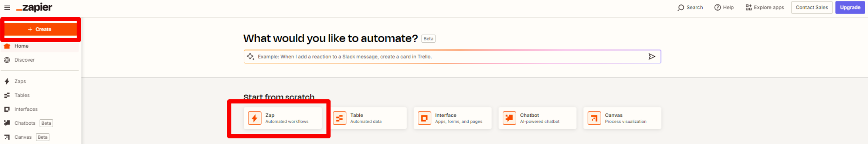The height and width of the screenshot is (144, 868).
Task: Click the Interfaces sidebar icon
Action: tap(7, 109)
